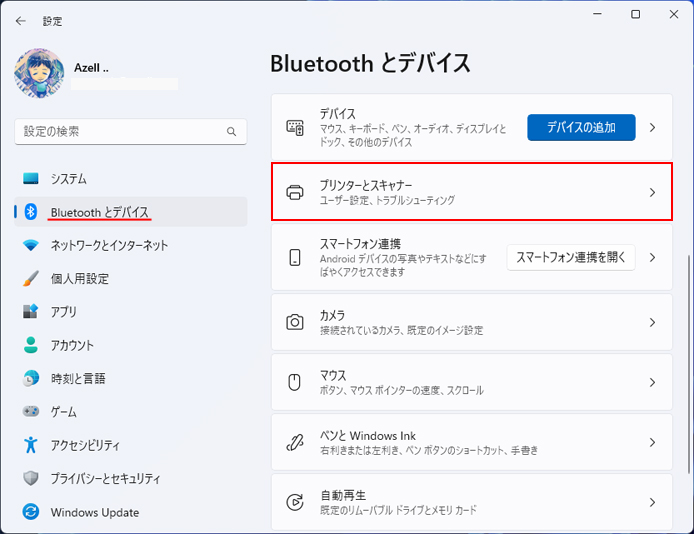Click the mouse icon in マウス row
Screen dimensions: 694x534
[294, 382]
